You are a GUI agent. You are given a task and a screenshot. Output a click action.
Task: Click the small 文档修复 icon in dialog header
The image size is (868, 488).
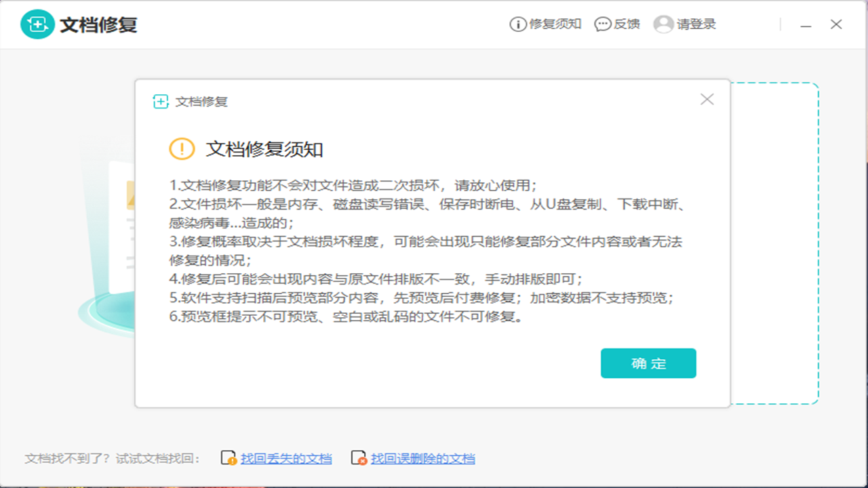160,100
